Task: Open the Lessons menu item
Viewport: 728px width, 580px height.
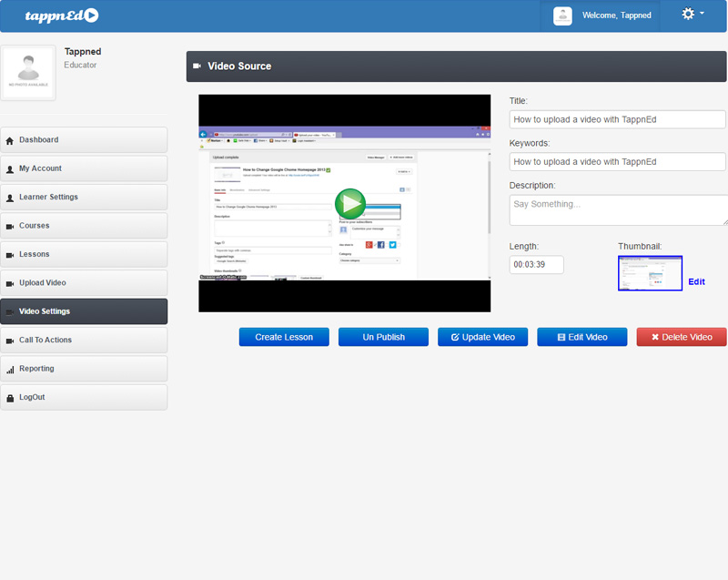Action: 84,254
